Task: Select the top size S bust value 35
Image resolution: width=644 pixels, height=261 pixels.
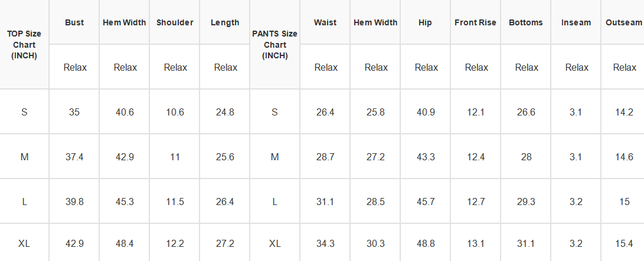Action: 74,112
